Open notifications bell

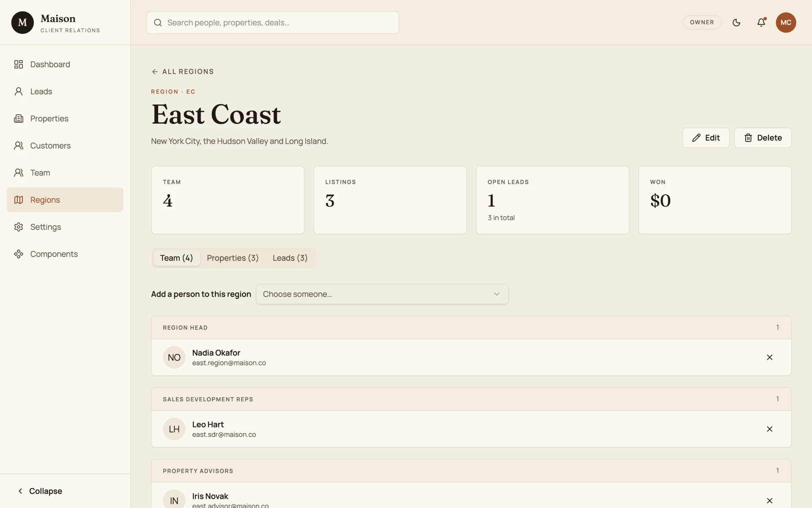(761, 22)
